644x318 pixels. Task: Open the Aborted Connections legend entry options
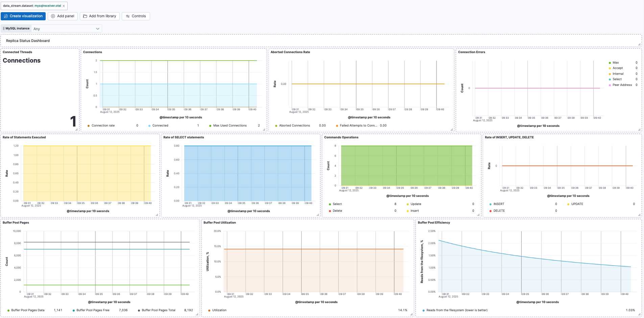294,126
